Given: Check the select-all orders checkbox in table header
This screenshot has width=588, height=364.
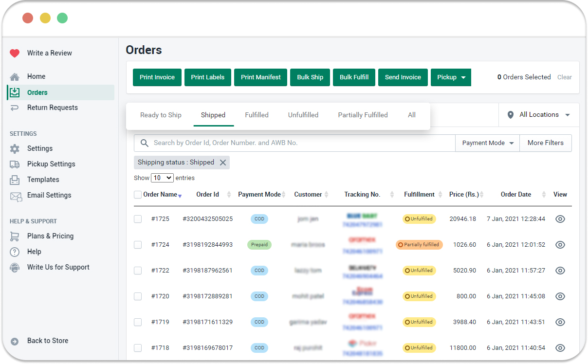Looking at the screenshot, I should [138, 194].
